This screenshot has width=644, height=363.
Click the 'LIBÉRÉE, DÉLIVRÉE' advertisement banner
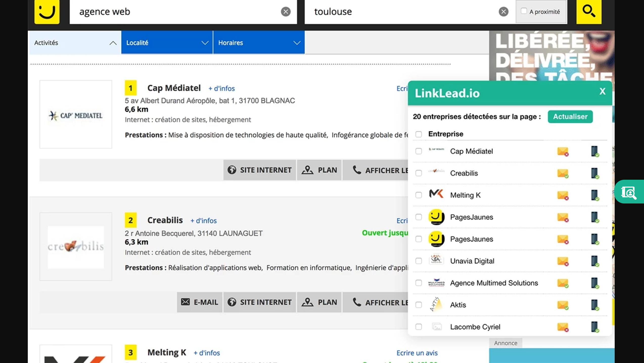(552, 56)
